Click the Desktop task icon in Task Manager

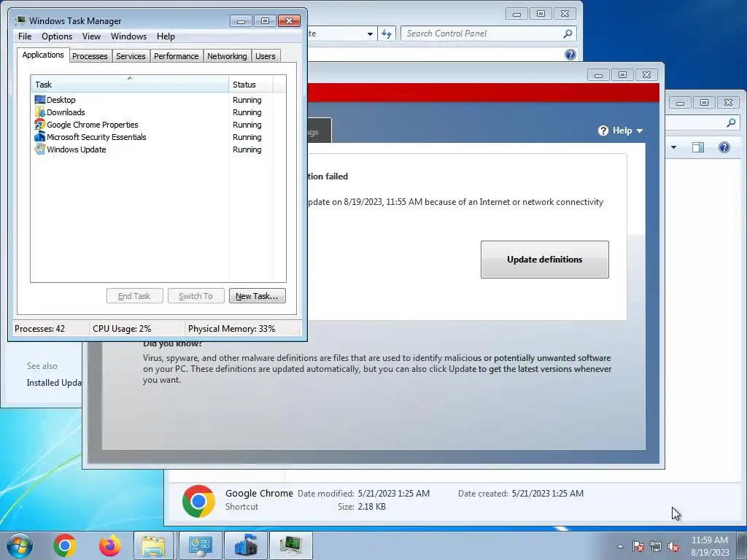tap(40, 99)
